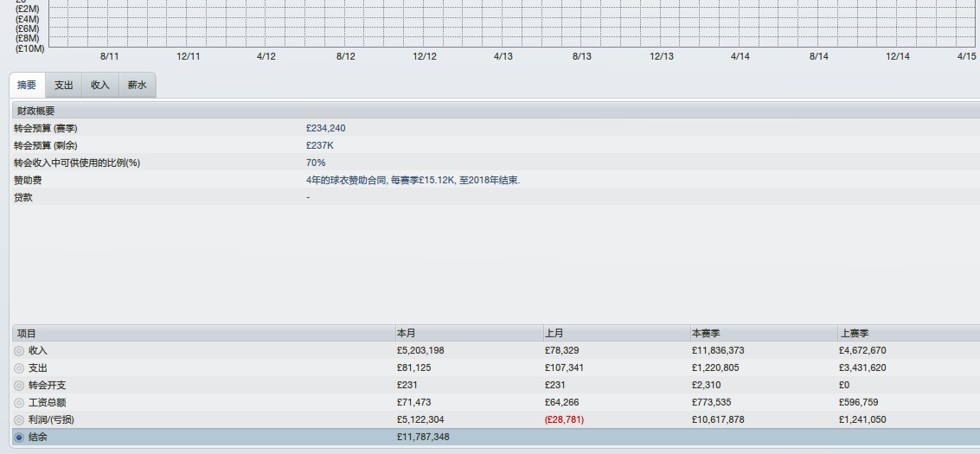The width and height of the screenshot is (980, 454).
Task: Select the 转会开支 radio button
Action: (19, 386)
